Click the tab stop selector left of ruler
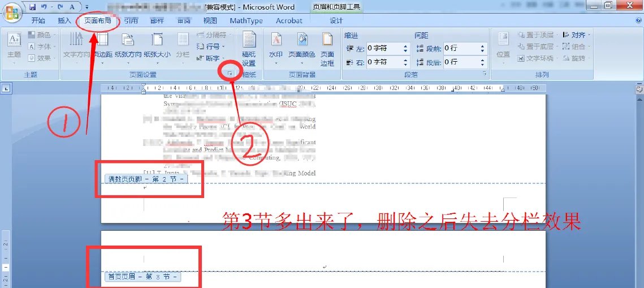The image size is (644, 288). (x=6, y=88)
